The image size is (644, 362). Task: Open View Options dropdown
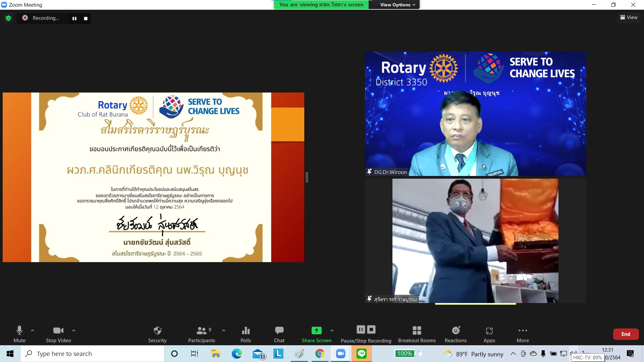click(x=398, y=5)
